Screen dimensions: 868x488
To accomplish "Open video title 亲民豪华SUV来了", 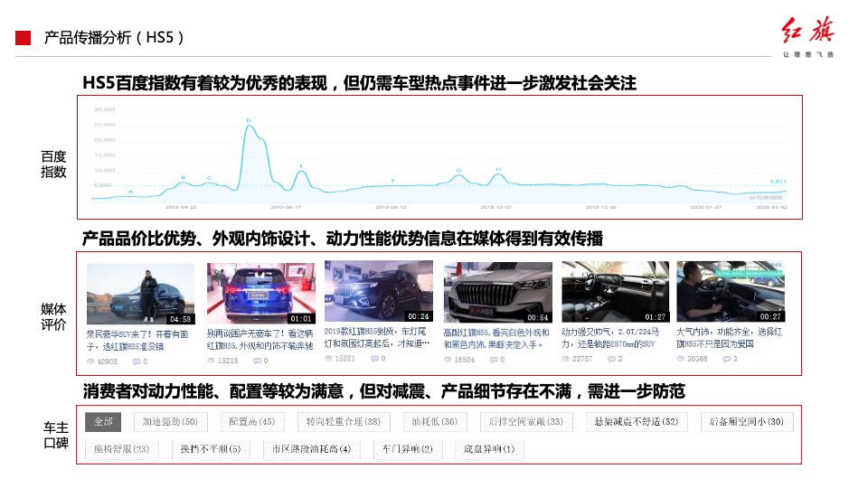I will [x=137, y=341].
